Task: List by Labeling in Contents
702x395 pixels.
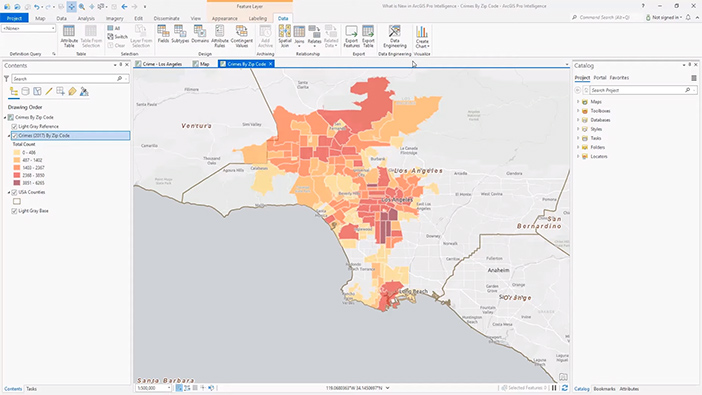Action: tap(72, 92)
